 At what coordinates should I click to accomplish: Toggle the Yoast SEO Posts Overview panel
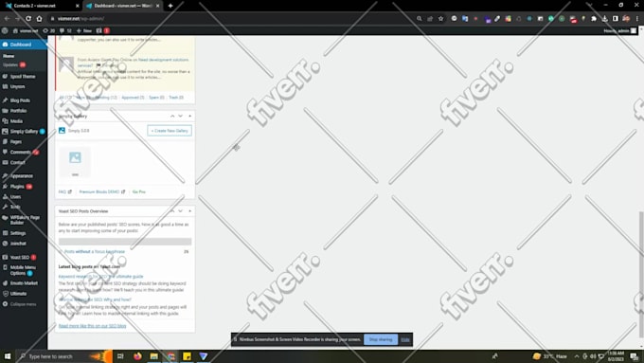[189, 211]
